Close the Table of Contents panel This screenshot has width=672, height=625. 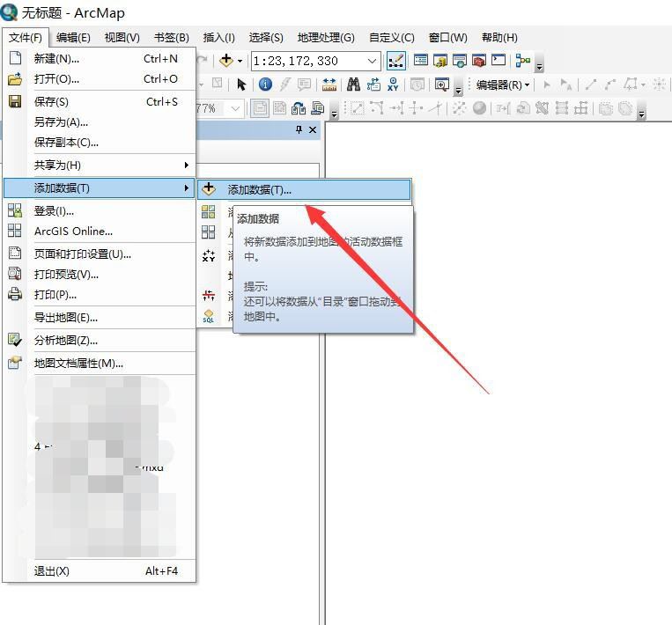pos(313,129)
